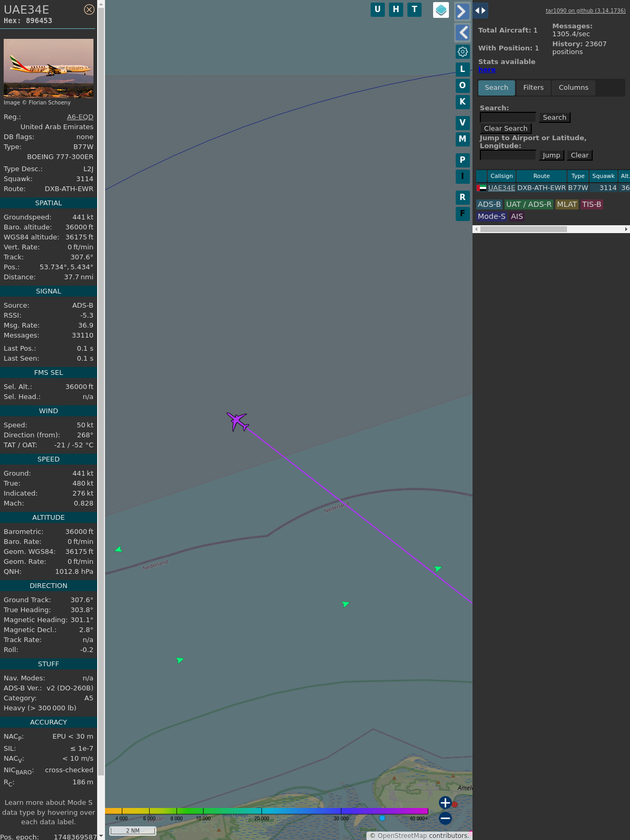Toggle the V map option

coord(463,123)
